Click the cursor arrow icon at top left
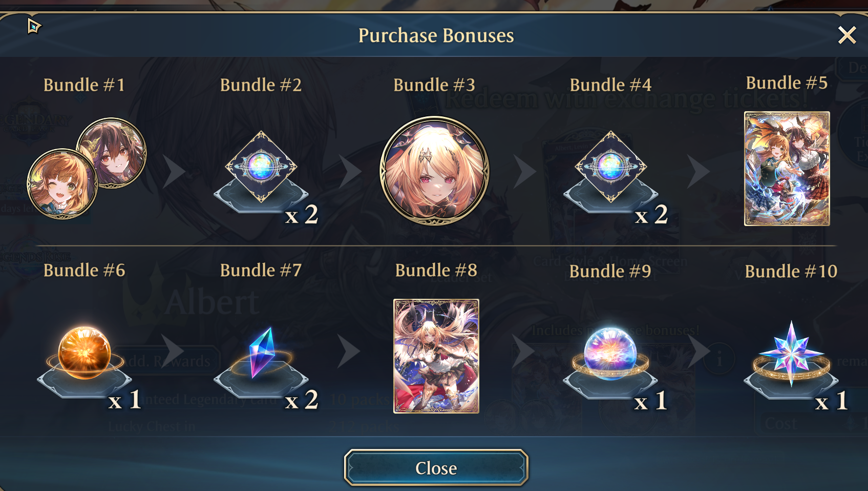Image resolution: width=868 pixels, height=491 pixels. 34,26
